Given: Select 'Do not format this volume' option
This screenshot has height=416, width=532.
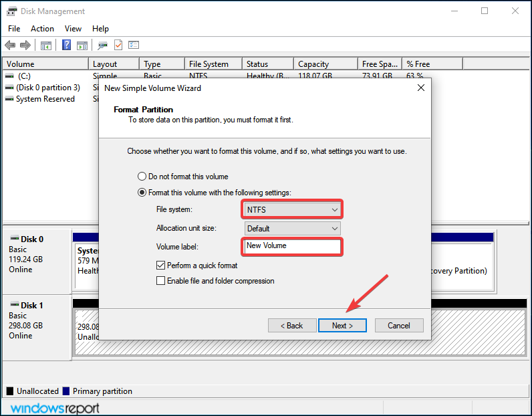Looking at the screenshot, I should click(142, 177).
